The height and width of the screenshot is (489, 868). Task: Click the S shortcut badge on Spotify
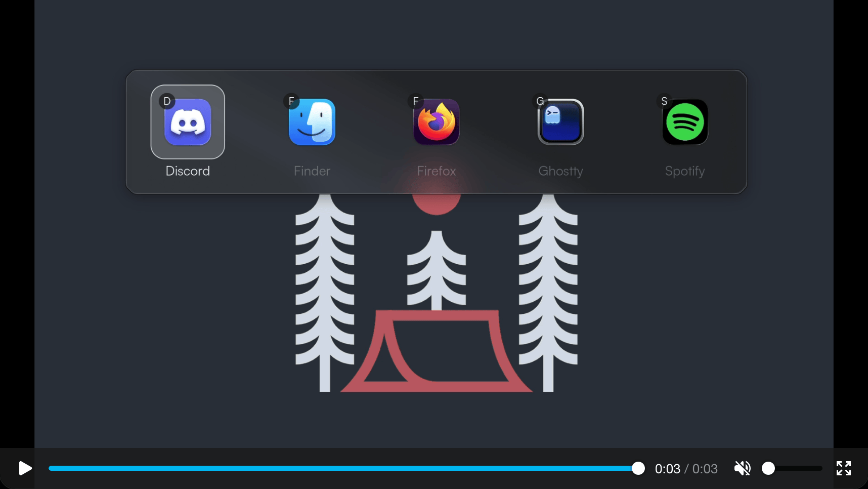[x=664, y=101]
